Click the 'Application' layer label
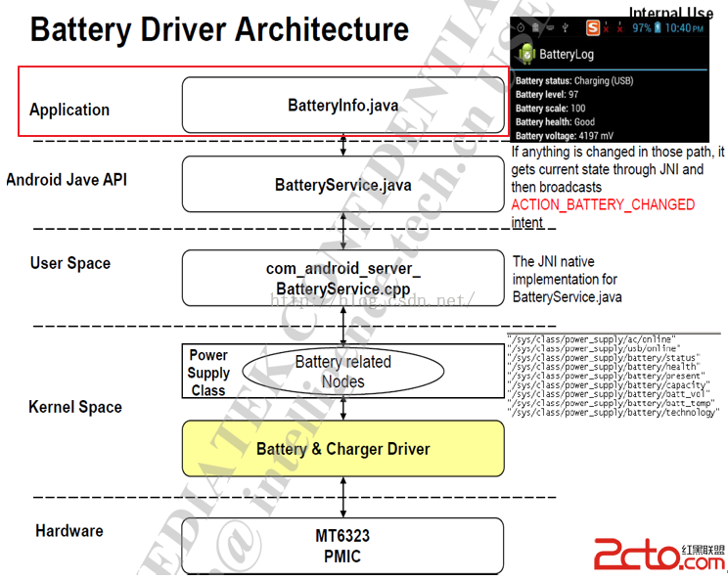This screenshot has width=728, height=580. 69,110
